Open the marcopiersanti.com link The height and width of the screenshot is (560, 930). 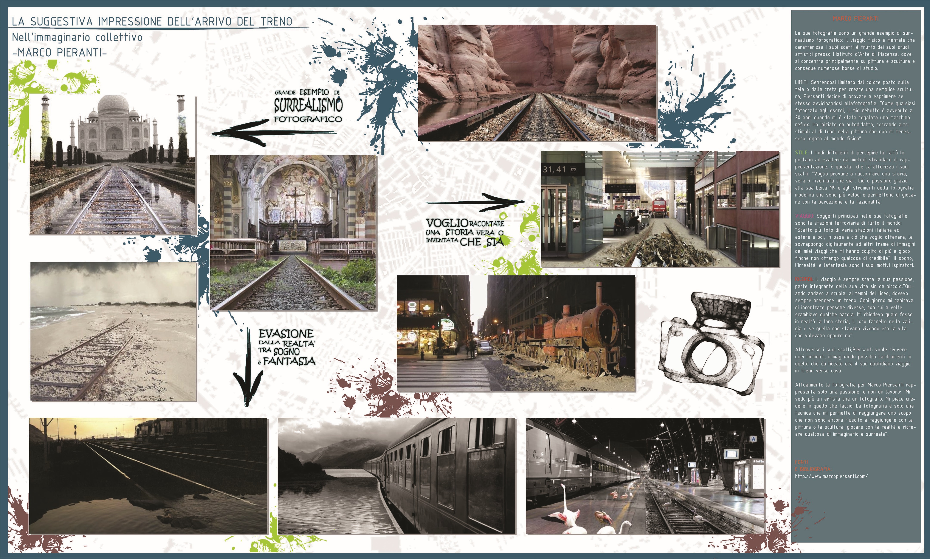831,476
